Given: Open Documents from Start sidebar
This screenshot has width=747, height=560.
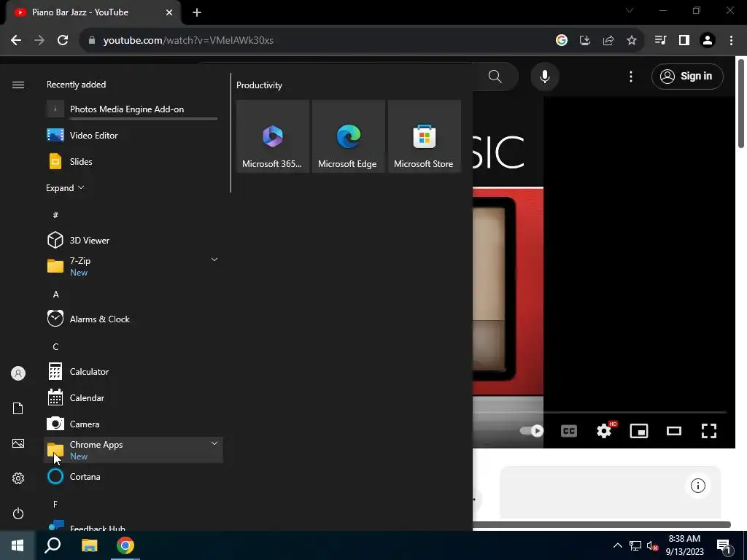Looking at the screenshot, I should point(18,408).
